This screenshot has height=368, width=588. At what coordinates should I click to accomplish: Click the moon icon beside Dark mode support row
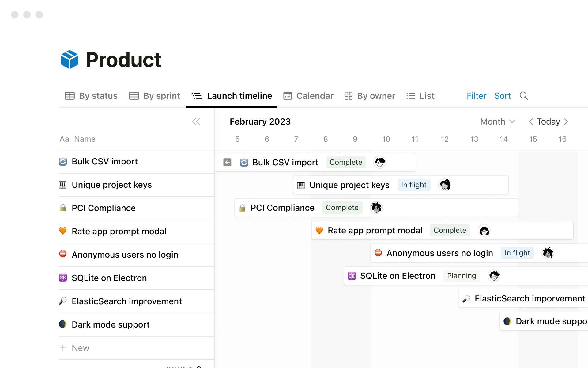[x=63, y=324]
